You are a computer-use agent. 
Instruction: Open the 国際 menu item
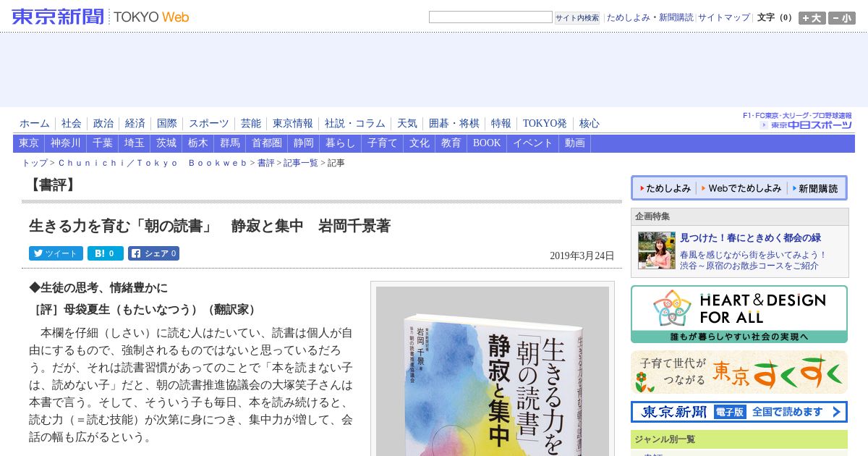167,123
